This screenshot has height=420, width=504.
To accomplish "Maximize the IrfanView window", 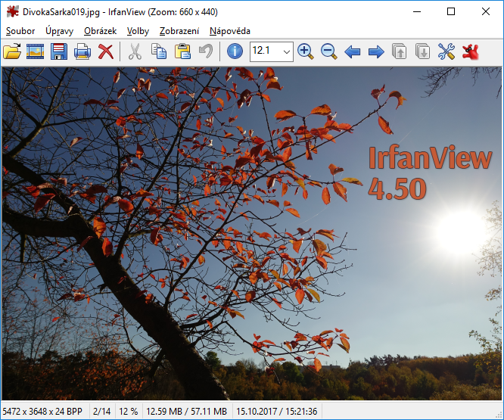I will [x=451, y=11].
